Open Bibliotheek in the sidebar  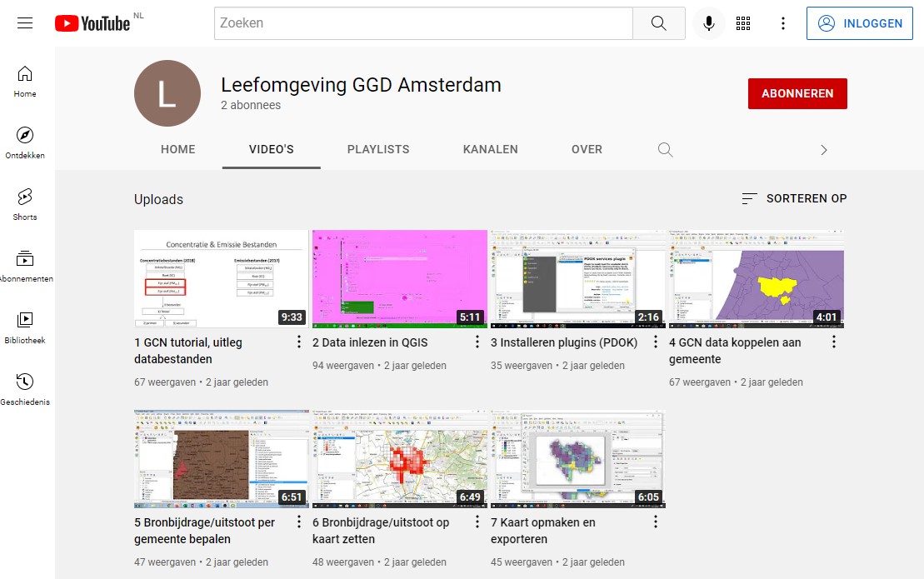coord(25,328)
